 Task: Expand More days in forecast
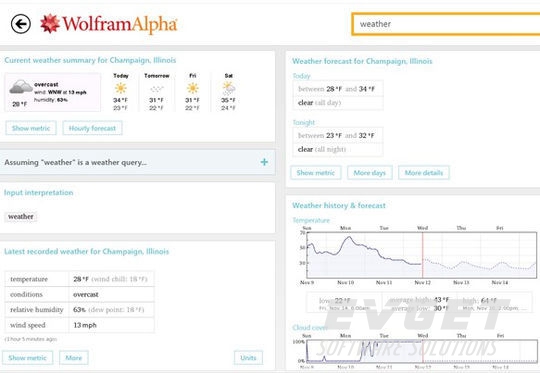pos(370,173)
